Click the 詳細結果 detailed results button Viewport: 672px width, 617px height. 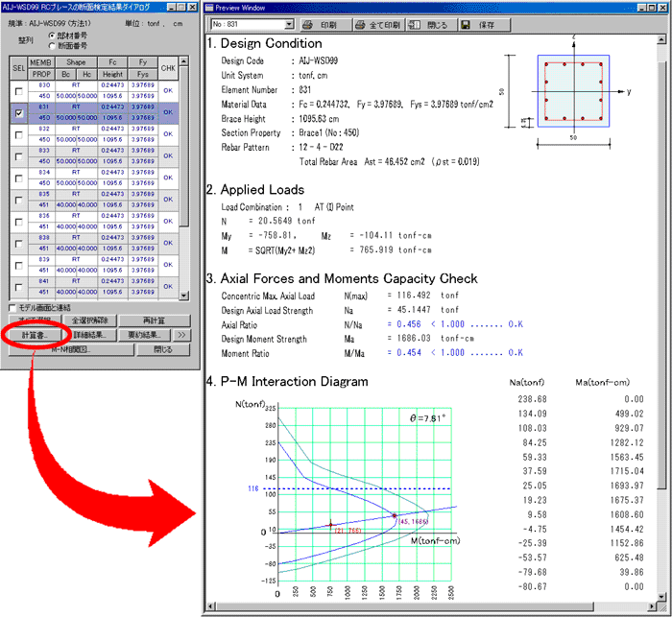click(x=89, y=335)
